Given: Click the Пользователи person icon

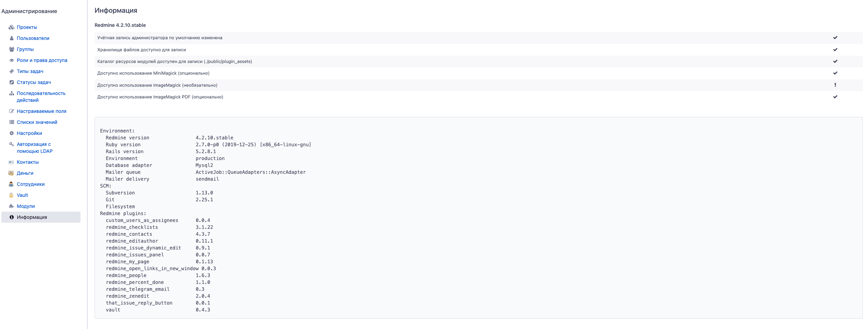Looking at the screenshot, I should tap(11, 38).
